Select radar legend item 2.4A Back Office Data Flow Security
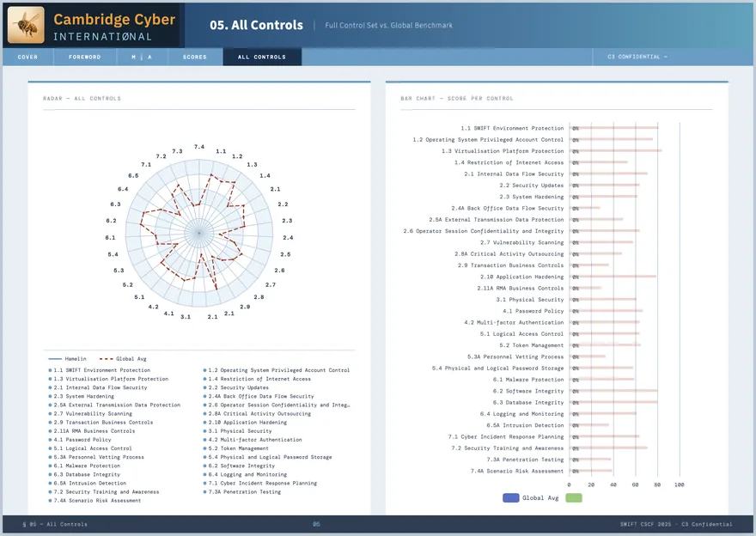Viewport: 756px width, 536px height. point(259,396)
